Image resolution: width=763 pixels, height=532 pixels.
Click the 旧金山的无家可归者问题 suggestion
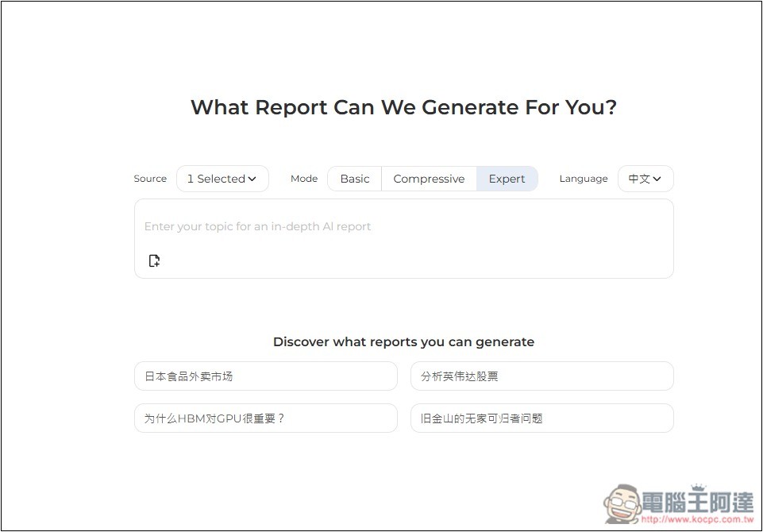pos(541,418)
